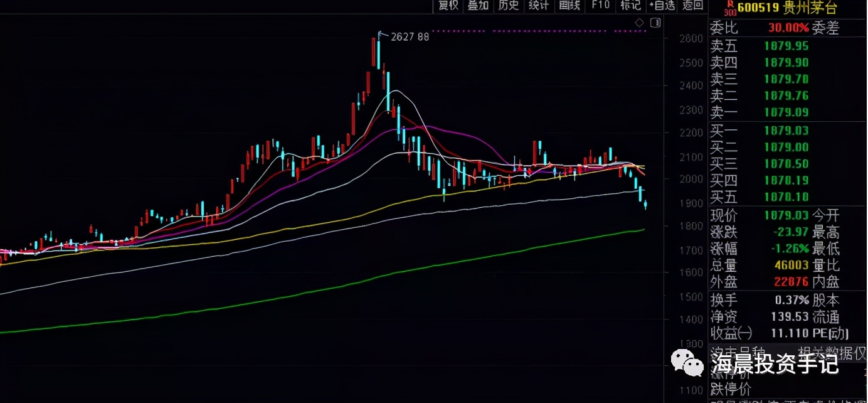Click the red R margin badge beside 600519
The image size is (868, 403).
(730, 4)
